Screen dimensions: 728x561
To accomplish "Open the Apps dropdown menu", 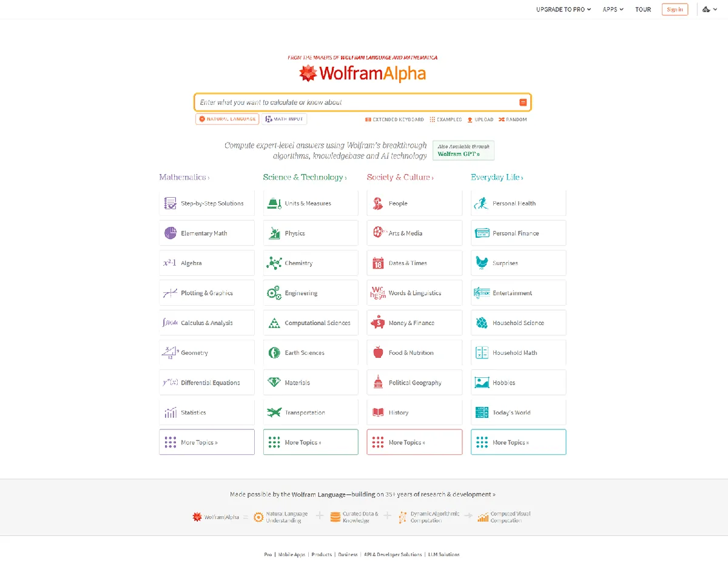I will [613, 10].
